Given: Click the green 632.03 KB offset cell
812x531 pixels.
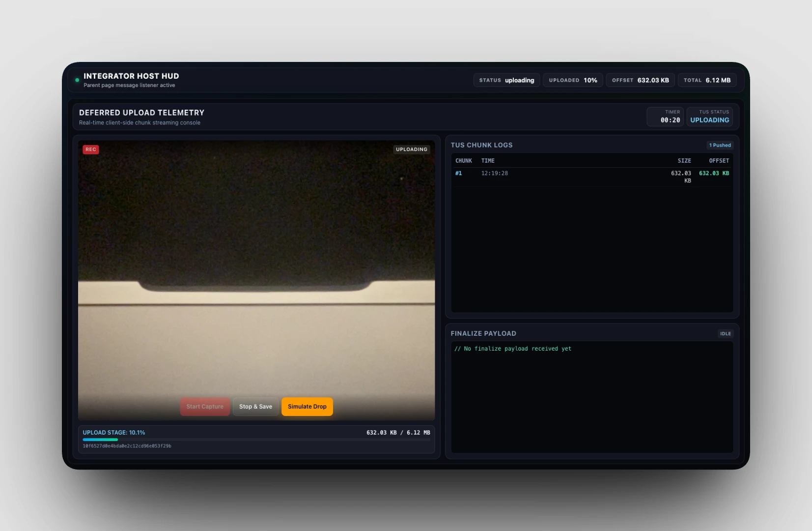Looking at the screenshot, I should [714, 174].
